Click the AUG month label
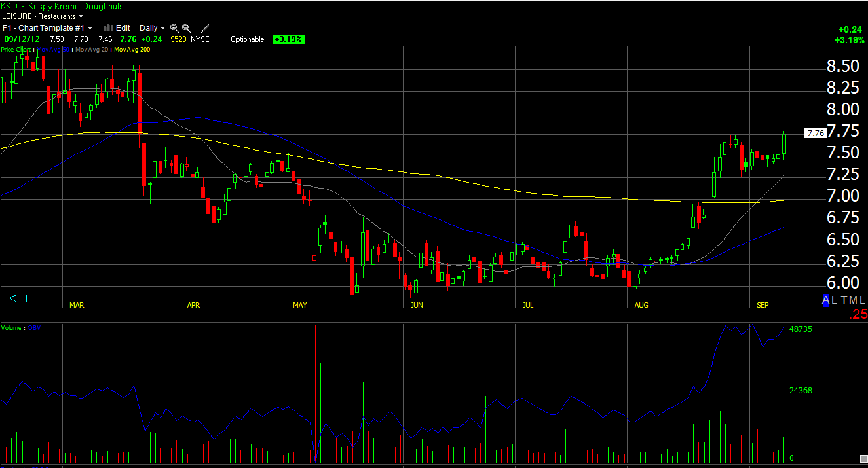 [641, 306]
